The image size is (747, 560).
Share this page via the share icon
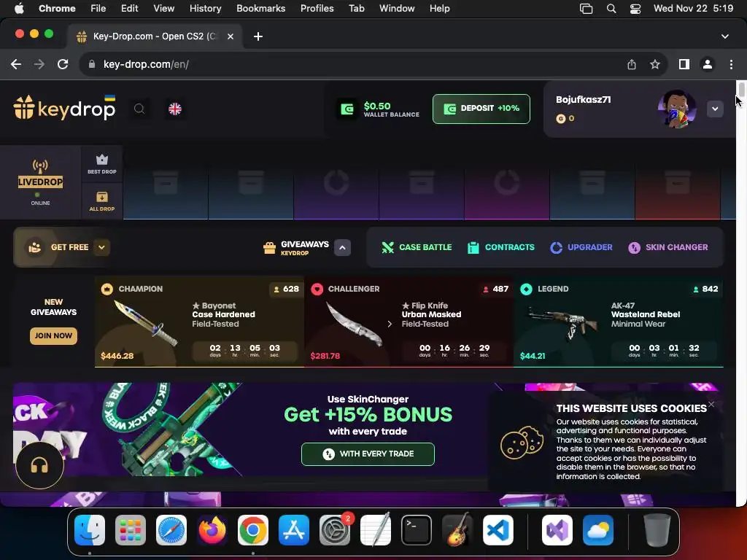632,64
